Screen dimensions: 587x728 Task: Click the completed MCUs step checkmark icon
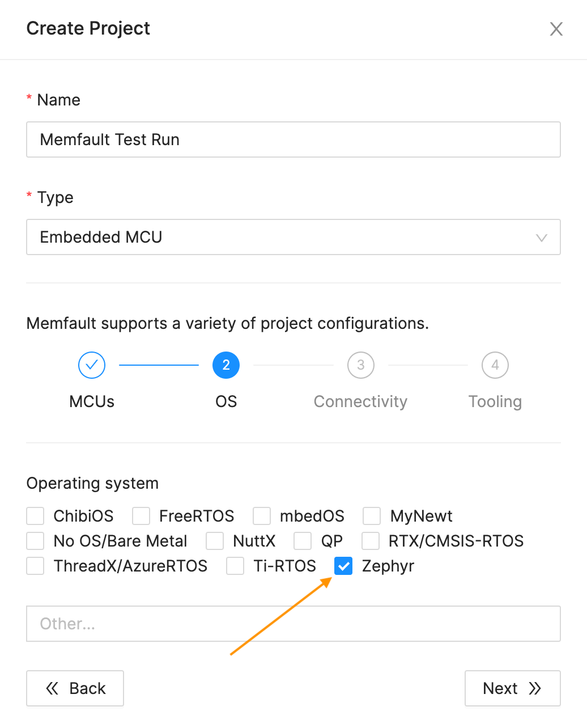click(x=92, y=365)
